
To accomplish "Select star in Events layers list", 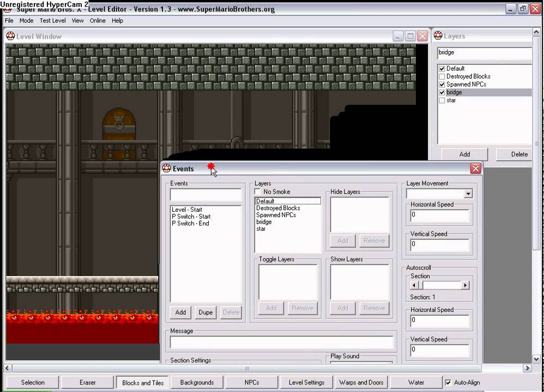I will pos(261,229).
